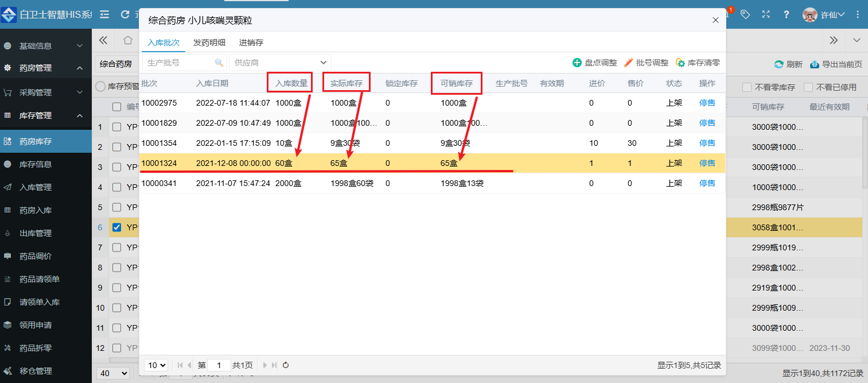Click 停售 link for batch 10001324
The width and height of the screenshot is (868, 383).
tap(707, 163)
